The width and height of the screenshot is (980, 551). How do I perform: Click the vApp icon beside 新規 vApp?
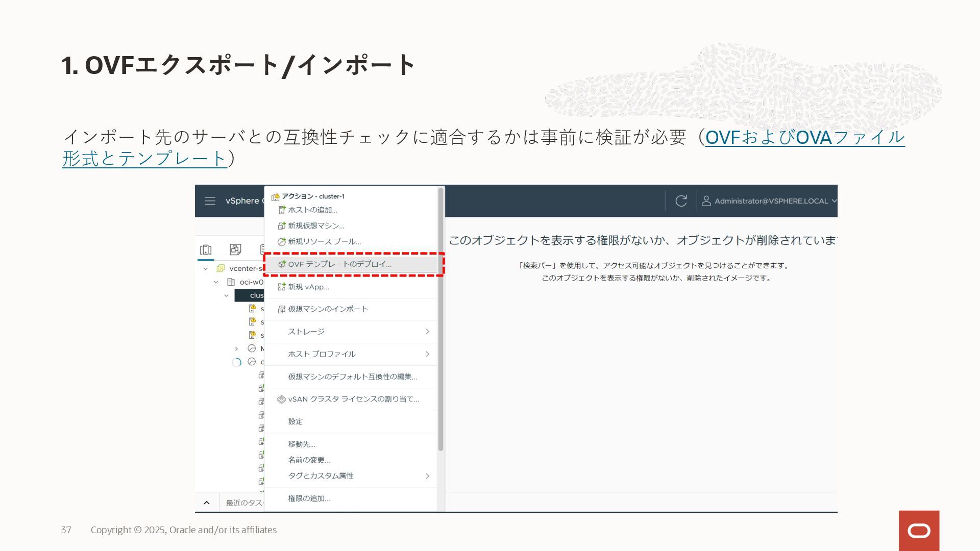pyautogui.click(x=282, y=287)
